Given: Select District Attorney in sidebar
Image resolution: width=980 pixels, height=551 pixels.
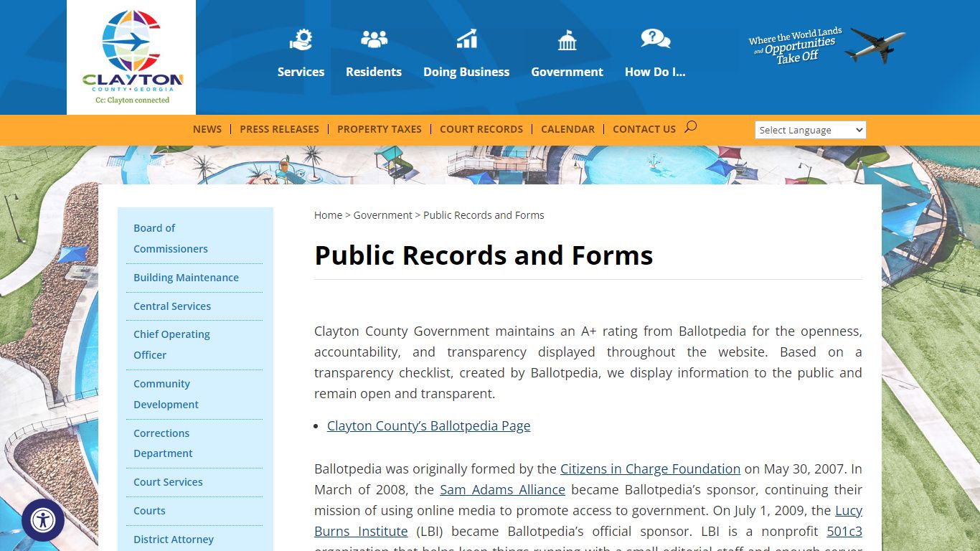Looking at the screenshot, I should click(x=174, y=540).
